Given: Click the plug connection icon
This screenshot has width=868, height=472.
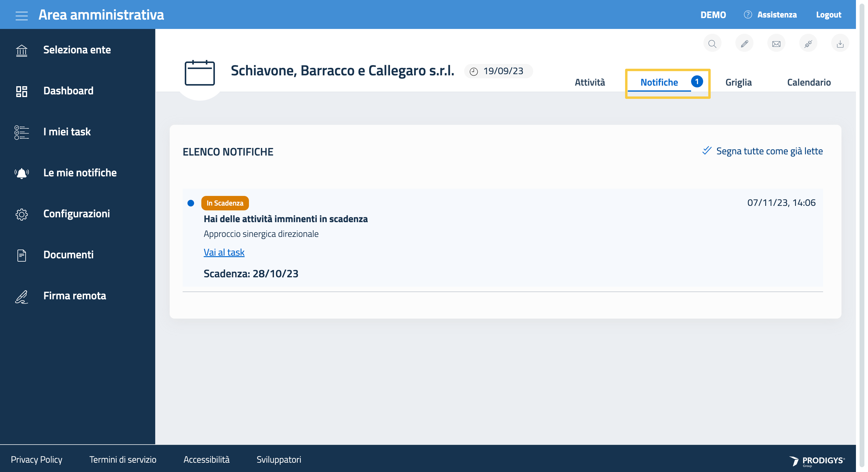Looking at the screenshot, I should (808, 44).
